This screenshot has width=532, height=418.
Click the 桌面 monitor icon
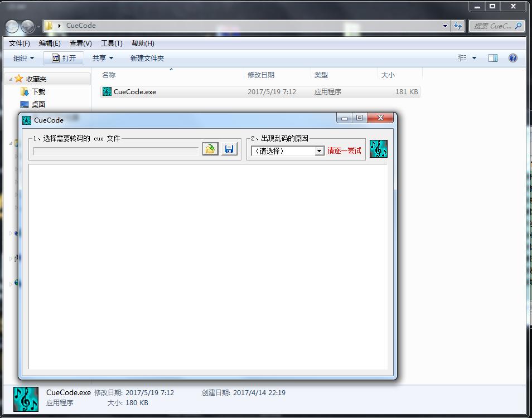point(25,104)
